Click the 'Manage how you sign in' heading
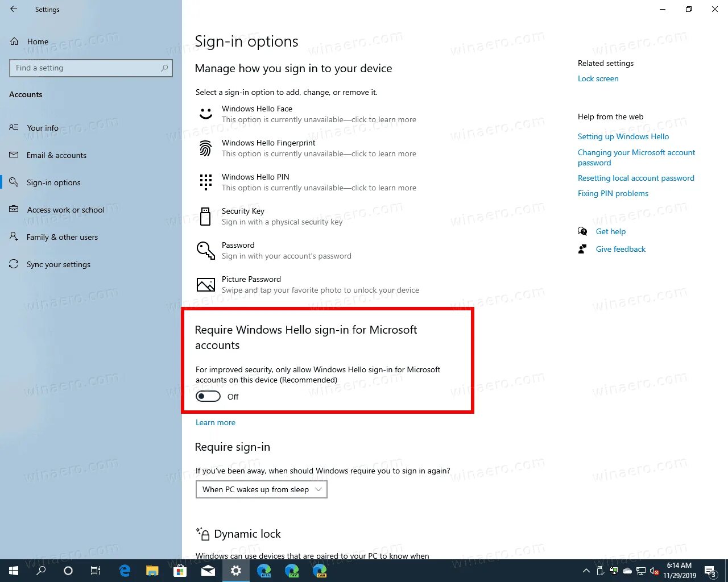Image resolution: width=728 pixels, height=582 pixels. 293,69
